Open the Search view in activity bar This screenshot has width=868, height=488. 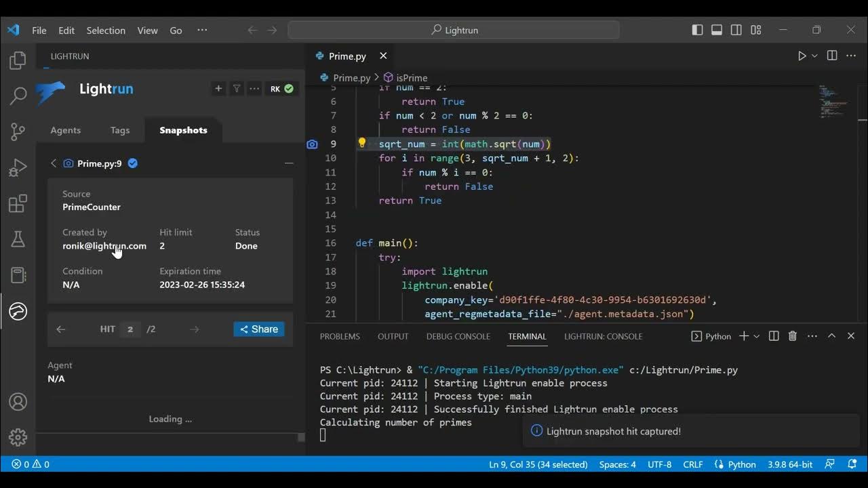18,96
